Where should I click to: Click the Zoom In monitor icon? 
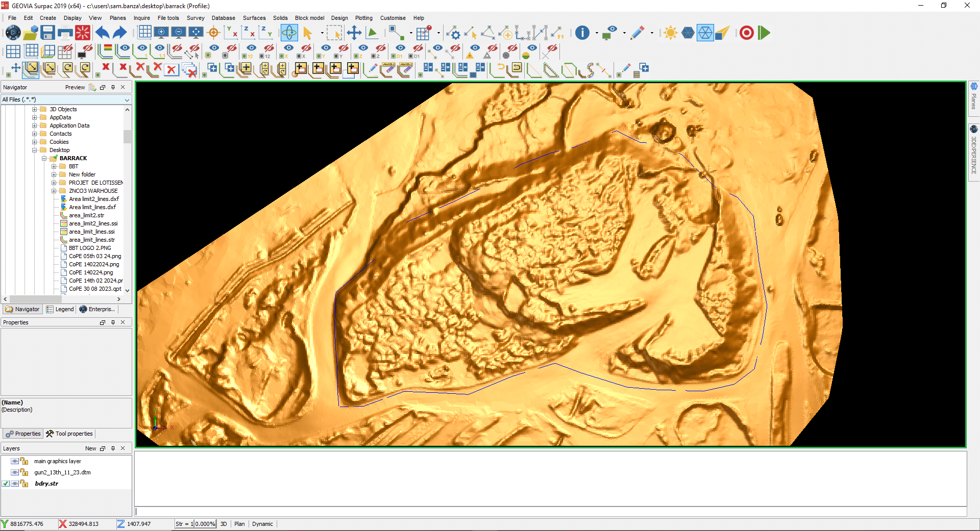point(161,33)
